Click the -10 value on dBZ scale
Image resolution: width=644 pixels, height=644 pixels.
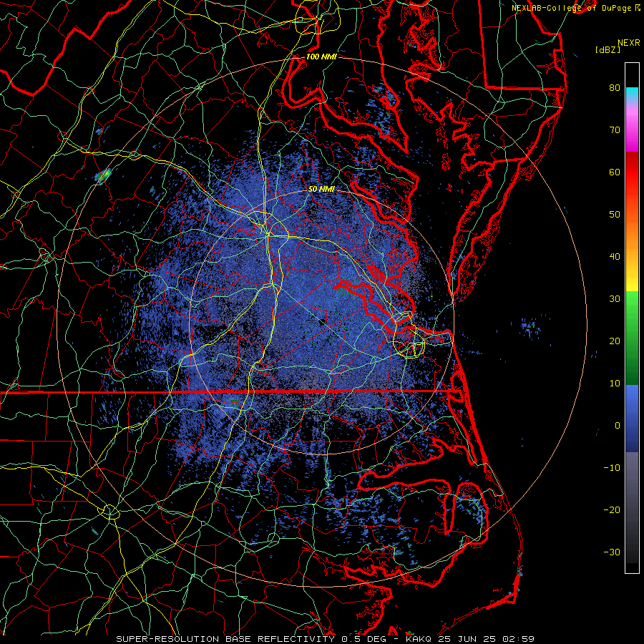click(x=612, y=468)
